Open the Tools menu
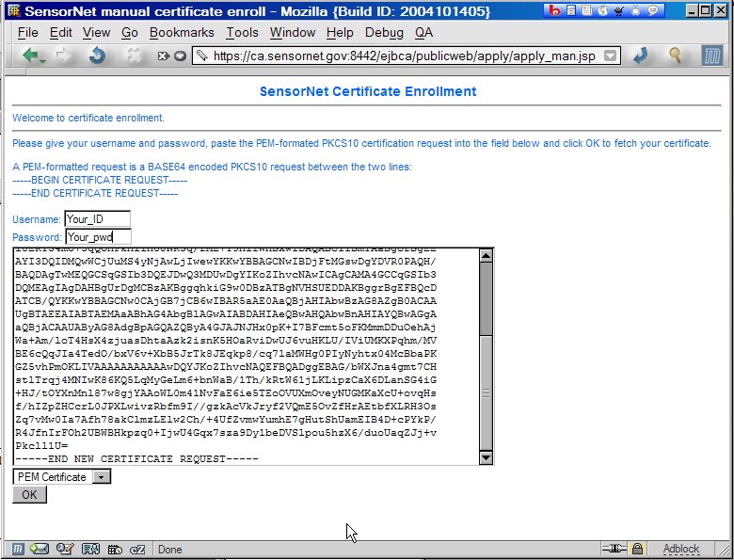The height and width of the screenshot is (560, 734). click(242, 32)
